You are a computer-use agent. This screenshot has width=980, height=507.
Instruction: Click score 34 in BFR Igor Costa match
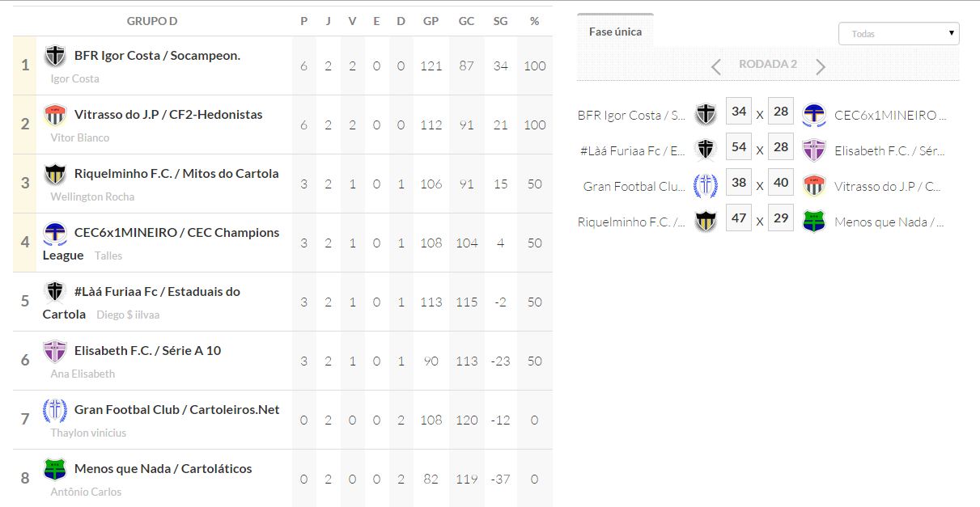(x=738, y=112)
